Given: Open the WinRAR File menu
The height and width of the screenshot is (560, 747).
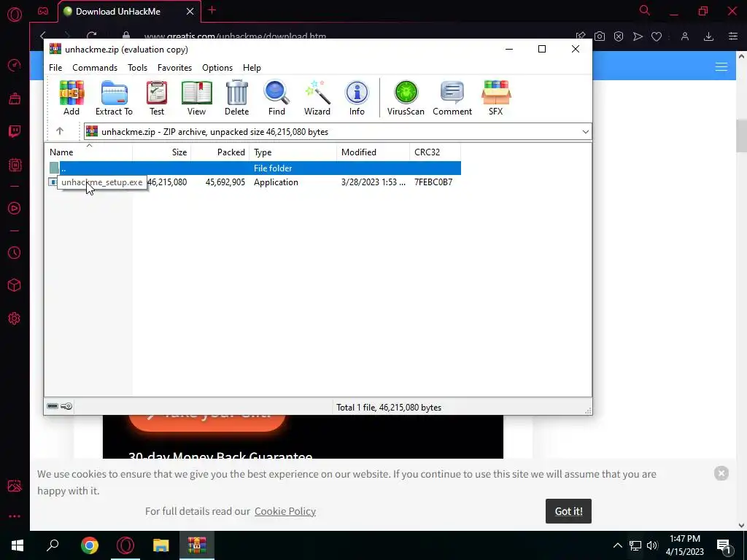Looking at the screenshot, I should [x=55, y=68].
